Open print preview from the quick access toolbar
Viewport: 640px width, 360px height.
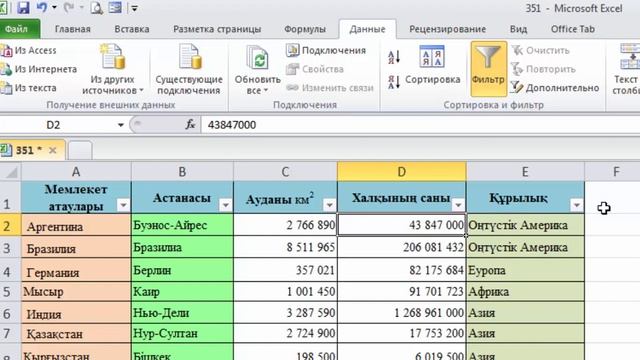coord(96,7)
